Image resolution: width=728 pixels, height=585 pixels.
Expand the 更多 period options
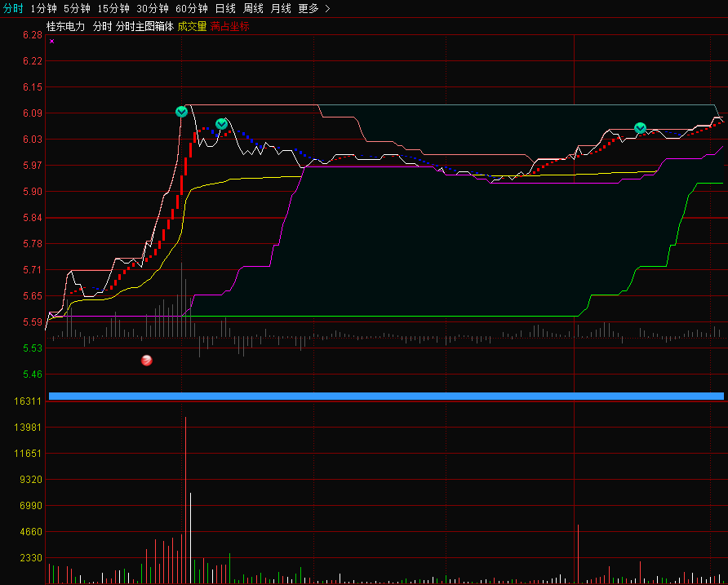pyautogui.click(x=309, y=8)
